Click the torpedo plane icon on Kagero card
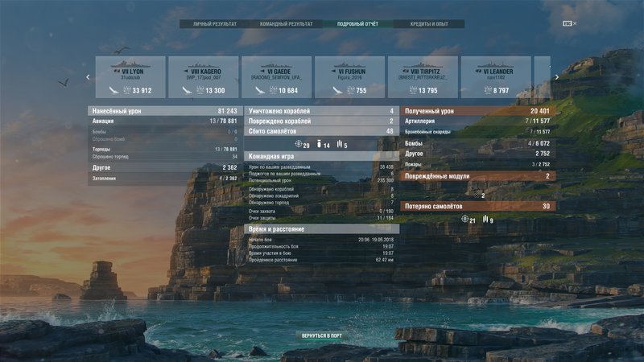 click(x=187, y=90)
